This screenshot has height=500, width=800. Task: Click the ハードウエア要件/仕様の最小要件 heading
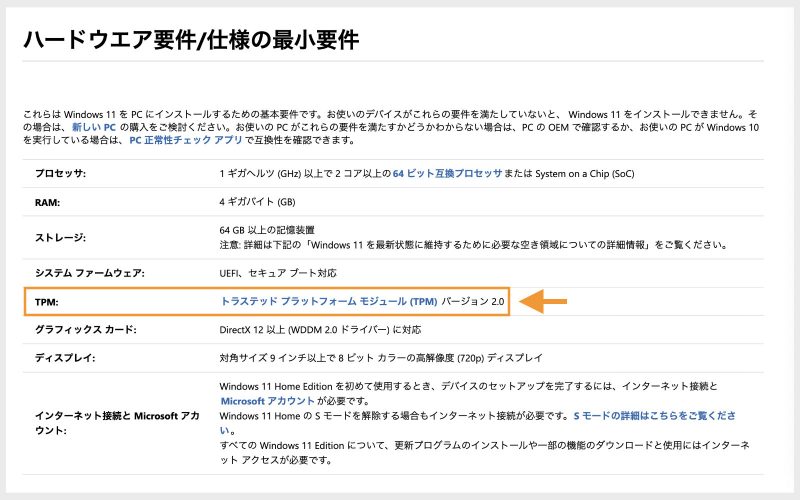[x=191, y=39]
